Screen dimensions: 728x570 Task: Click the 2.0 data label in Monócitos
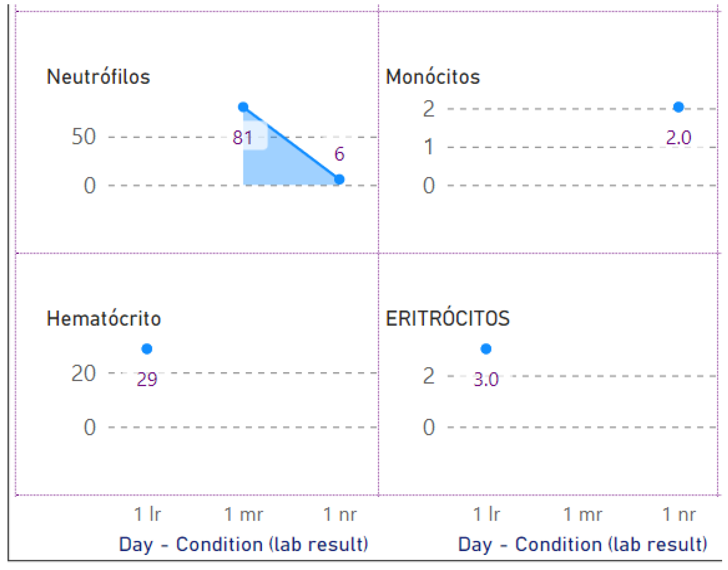679,138
